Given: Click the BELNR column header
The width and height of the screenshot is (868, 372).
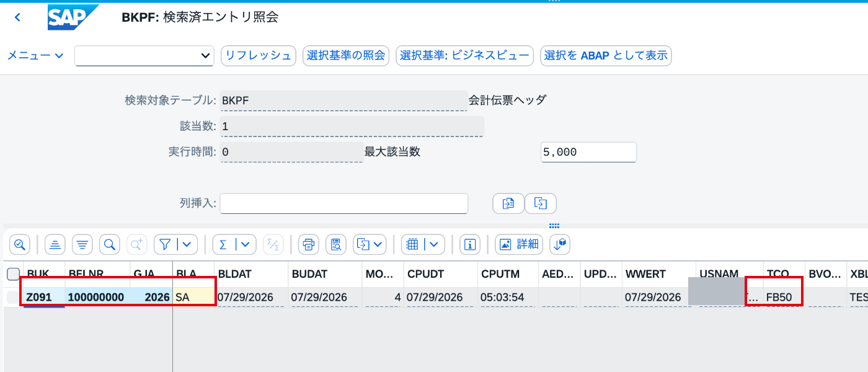Looking at the screenshot, I should pyautogui.click(x=97, y=274).
